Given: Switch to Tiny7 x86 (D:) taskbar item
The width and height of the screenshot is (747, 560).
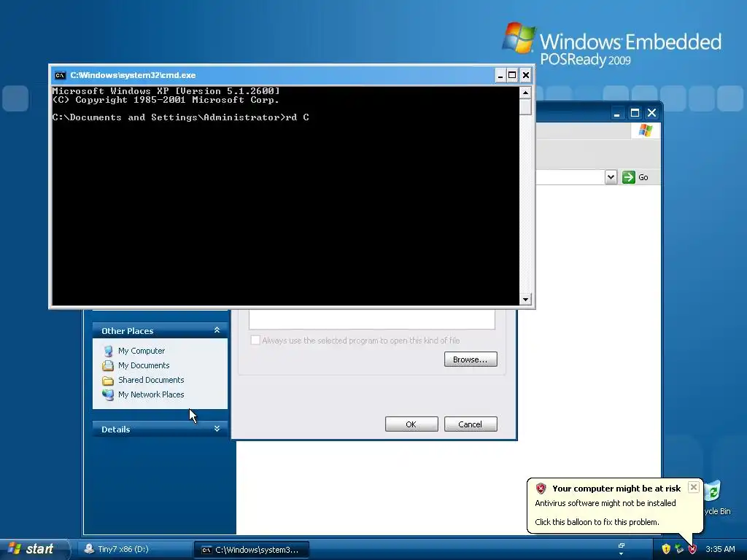Looking at the screenshot, I should (x=134, y=549).
